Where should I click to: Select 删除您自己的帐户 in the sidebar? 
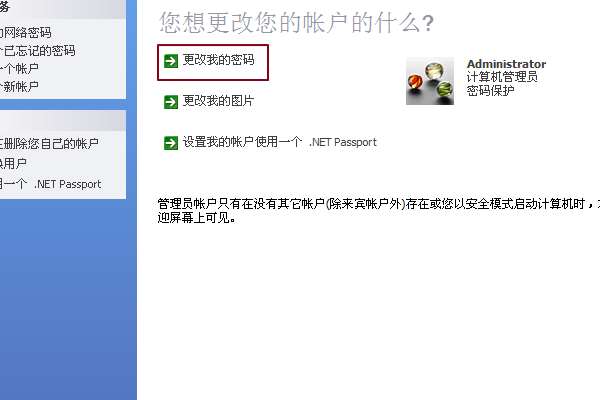[x=49, y=144]
